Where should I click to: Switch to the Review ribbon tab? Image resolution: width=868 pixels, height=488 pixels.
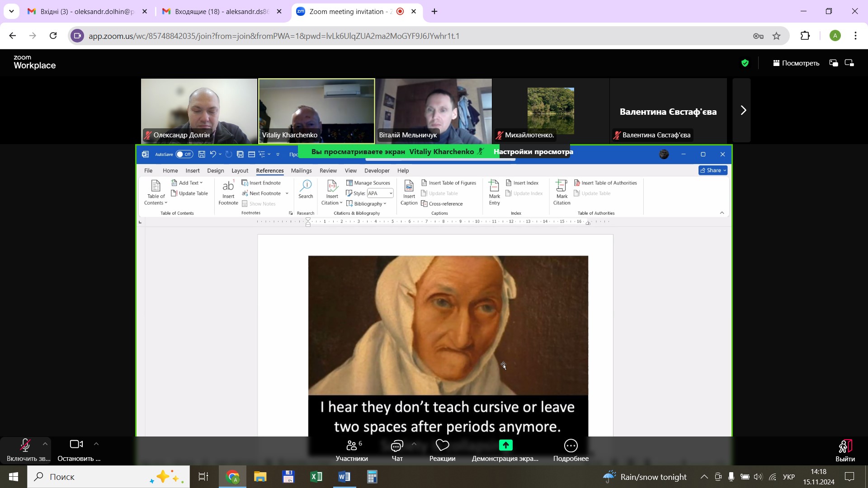pos(328,171)
